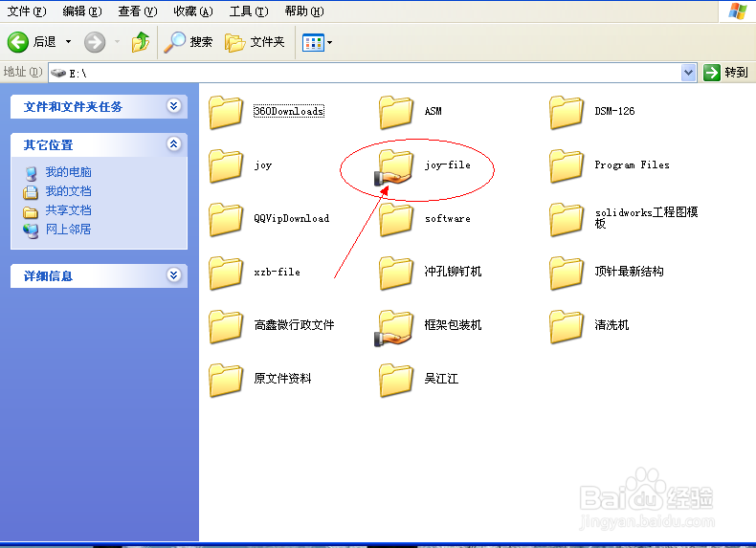Click the green Back arrow button

18,42
